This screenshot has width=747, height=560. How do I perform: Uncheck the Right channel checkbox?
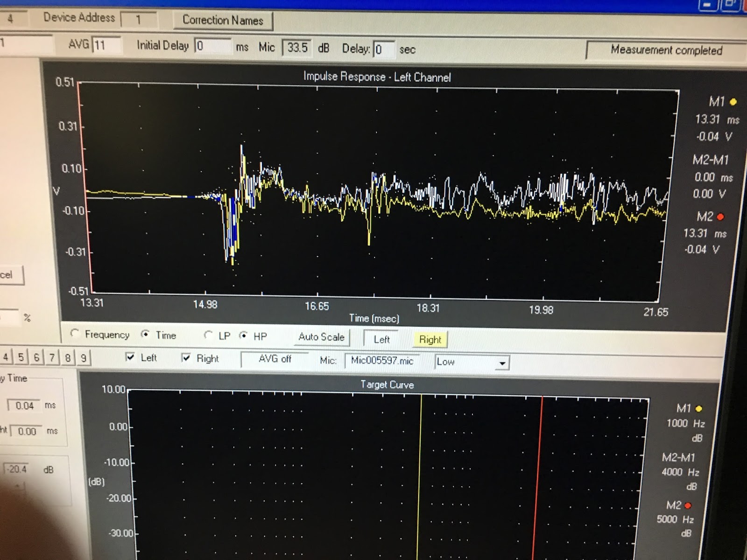[186, 358]
